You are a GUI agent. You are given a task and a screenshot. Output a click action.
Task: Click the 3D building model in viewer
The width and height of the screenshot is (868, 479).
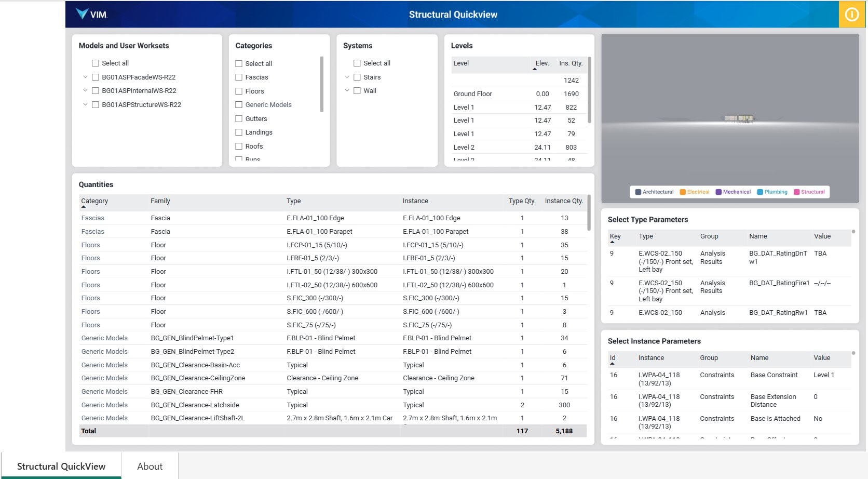coord(738,119)
